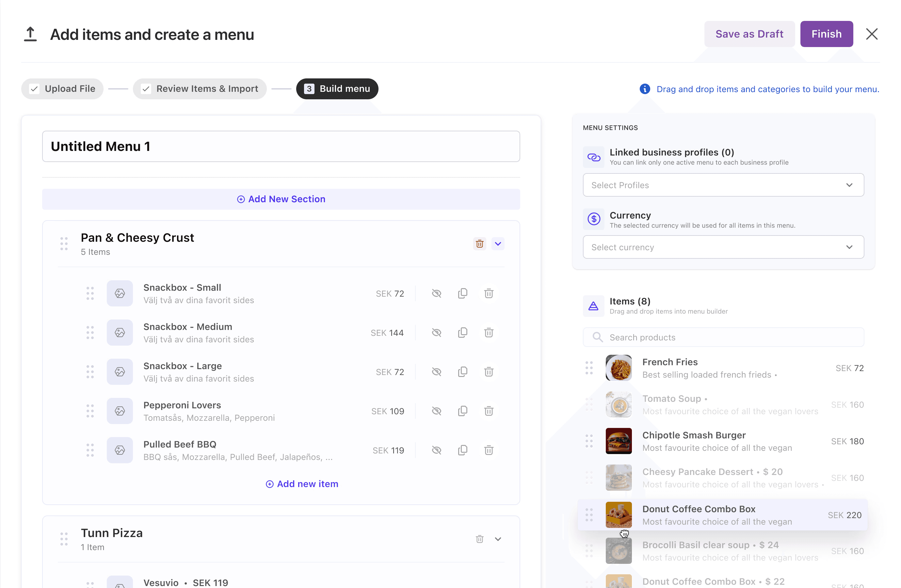This screenshot has height=588, width=901.
Task: Go to the Upload File step
Action: click(x=62, y=89)
